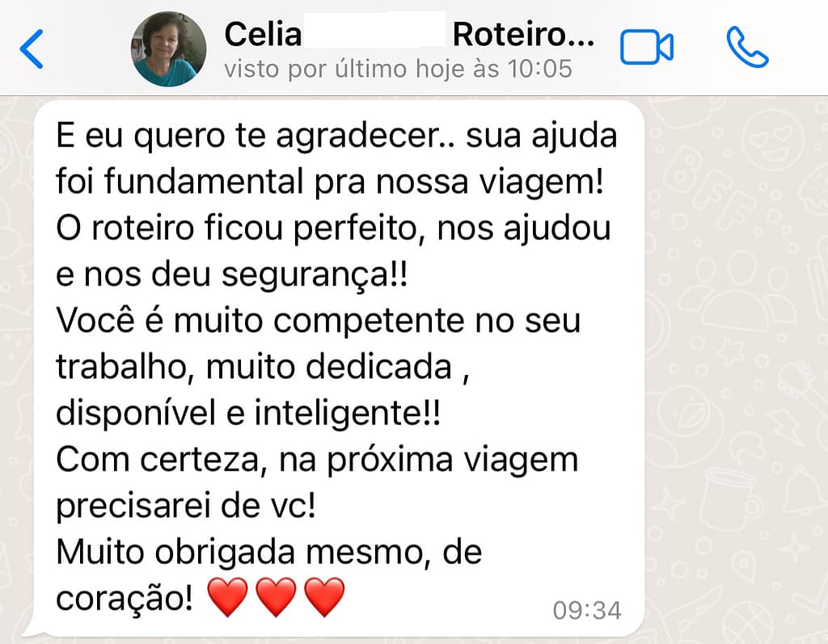This screenshot has width=828, height=644.
Task: Click the first red heart emoji
Action: tap(227, 596)
